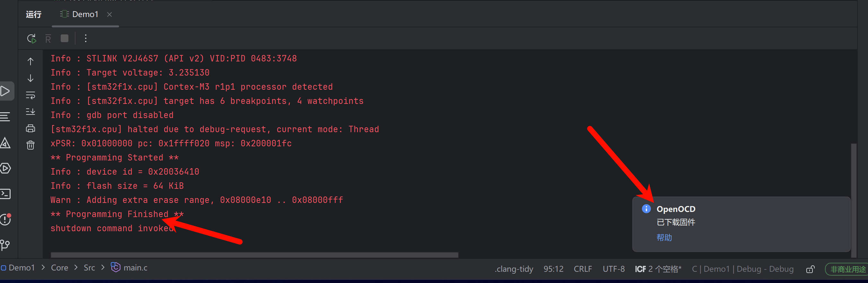Click the Stop process square button
The image size is (868, 283).
pos(64,39)
